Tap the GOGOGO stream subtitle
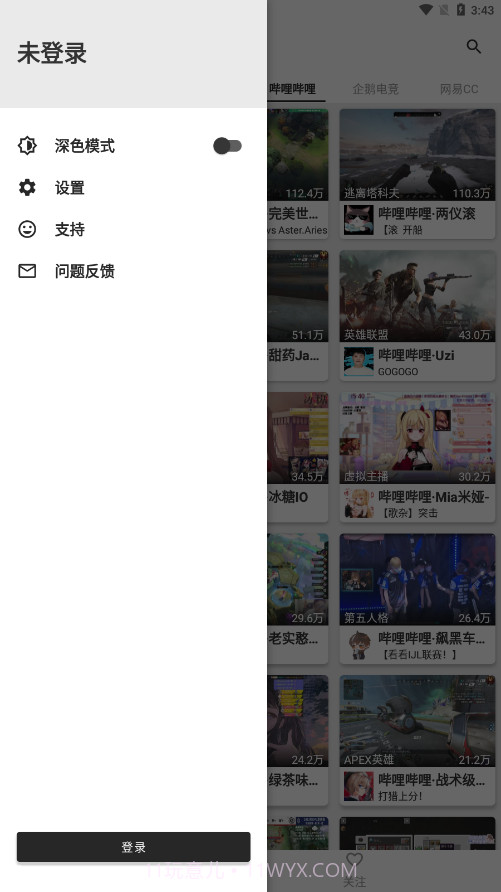This screenshot has width=501, height=892. 398,371
